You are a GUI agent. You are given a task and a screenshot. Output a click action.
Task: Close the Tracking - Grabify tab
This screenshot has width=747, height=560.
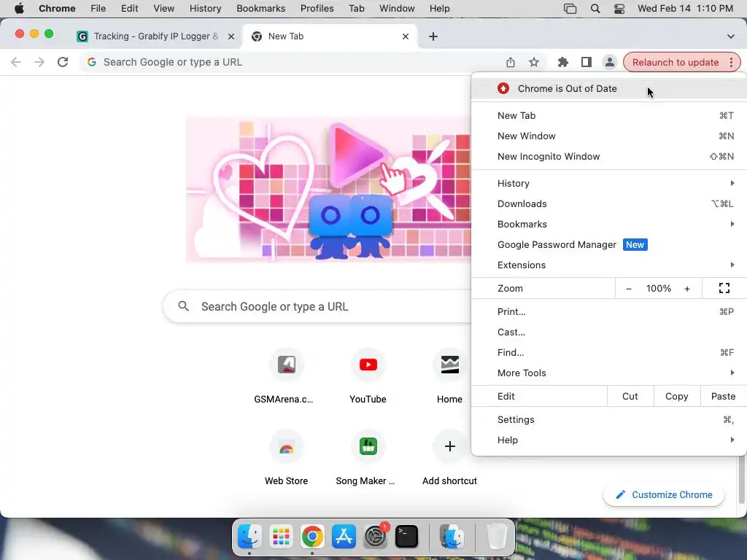coord(231,36)
